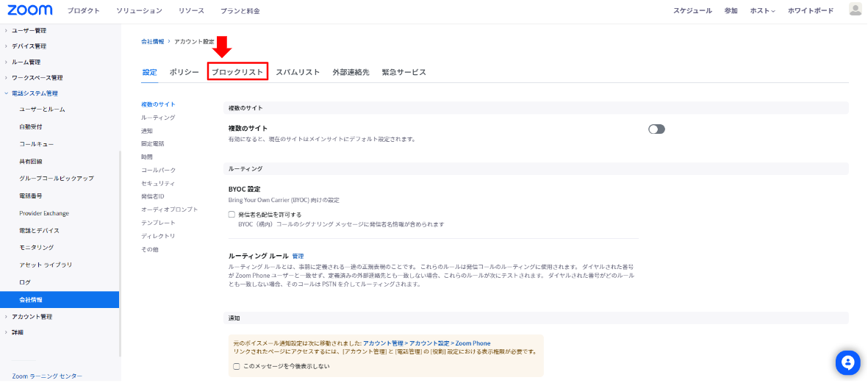Expand デバイス管理 in sidebar
This screenshot has width=868, height=383.
click(x=29, y=46)
